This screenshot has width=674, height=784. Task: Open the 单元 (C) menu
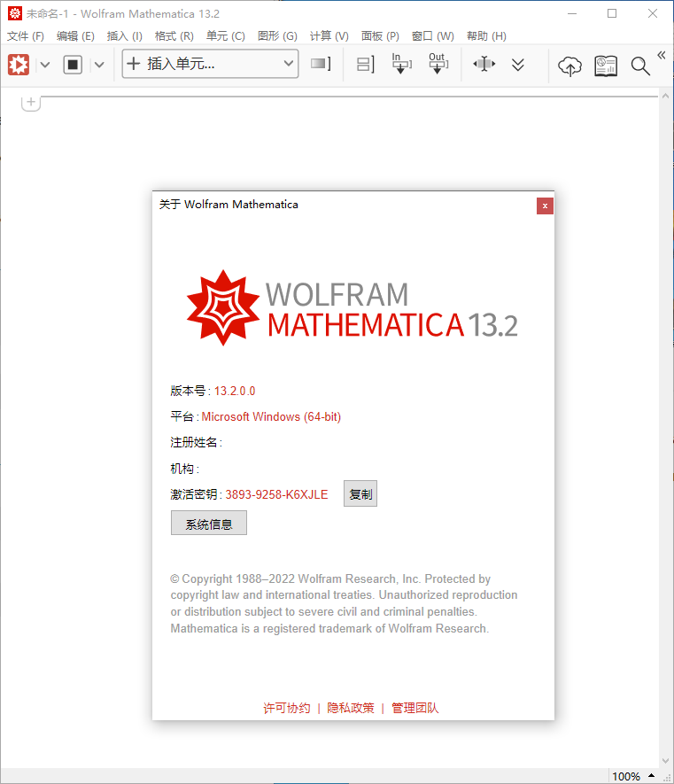[226, 36]
